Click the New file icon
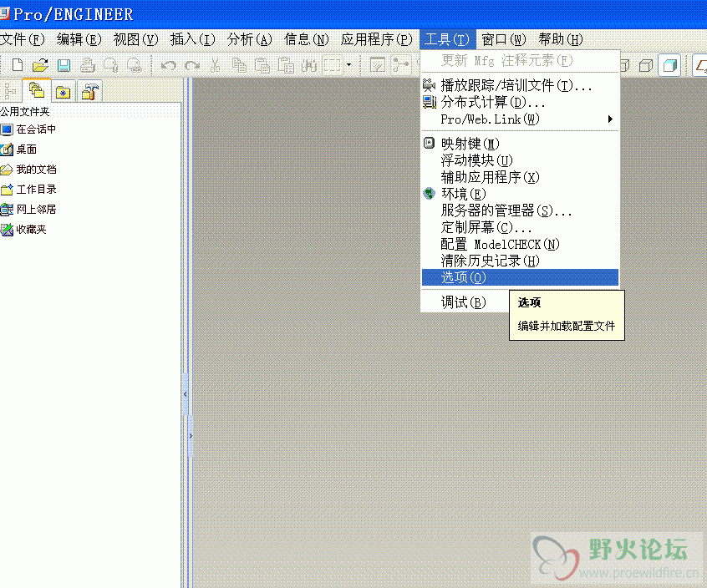Screen dimensions: 707x588 point(18,65)
